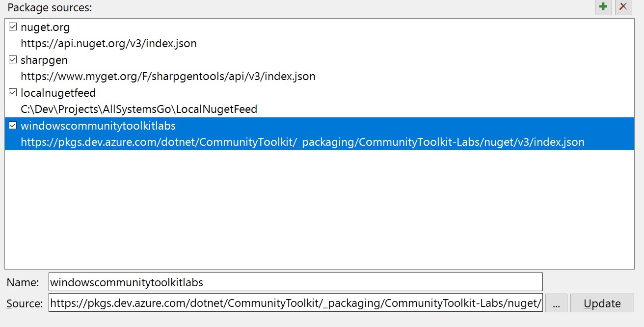Disable the nuget.org package source

12,27
